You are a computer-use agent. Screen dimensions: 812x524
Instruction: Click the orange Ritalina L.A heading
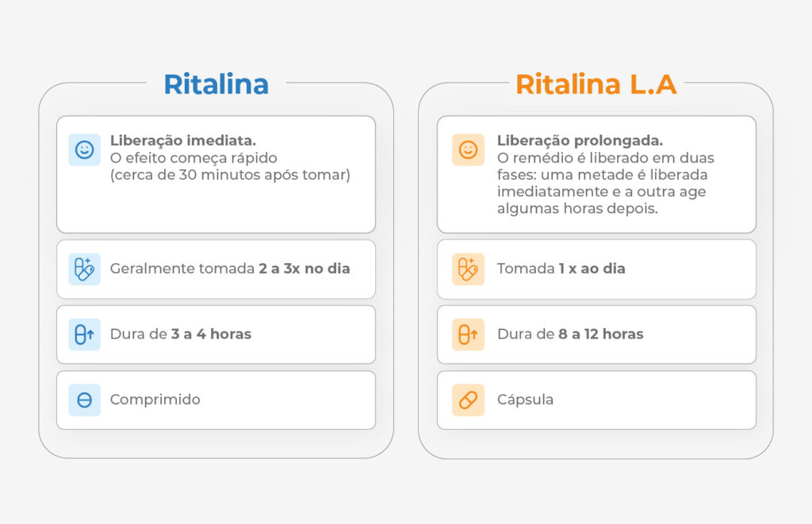click(x=596, y=84)
